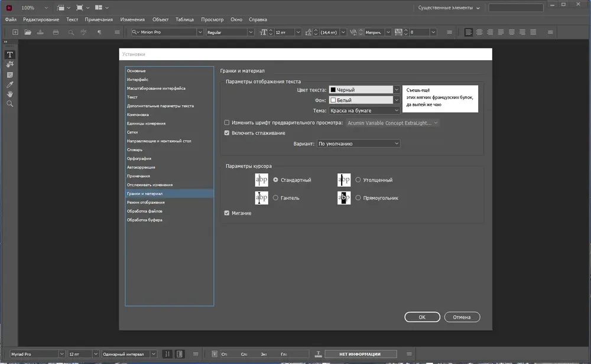Screen dimensions: 591x364
Task: Click the OK button
Action: tap(422, 317)
